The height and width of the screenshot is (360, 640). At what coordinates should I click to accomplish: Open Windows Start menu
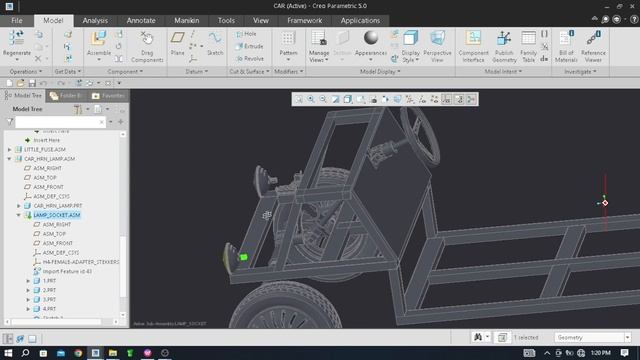[x=8, y=353]
